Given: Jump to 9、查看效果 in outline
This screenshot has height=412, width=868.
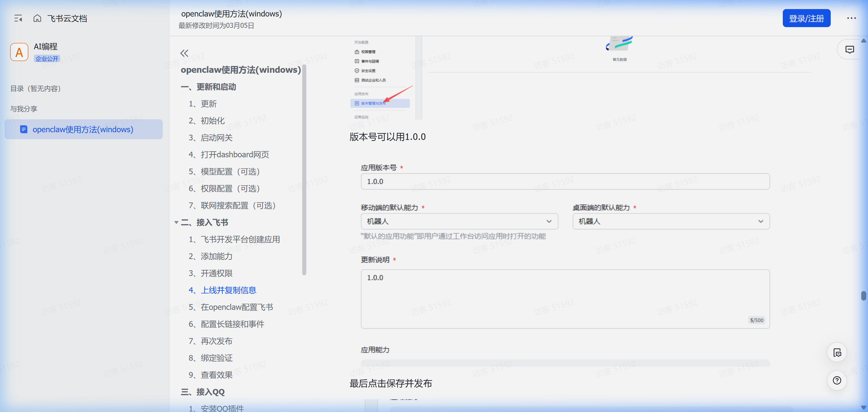Looking at the screenshot, I should pos(211,375).
